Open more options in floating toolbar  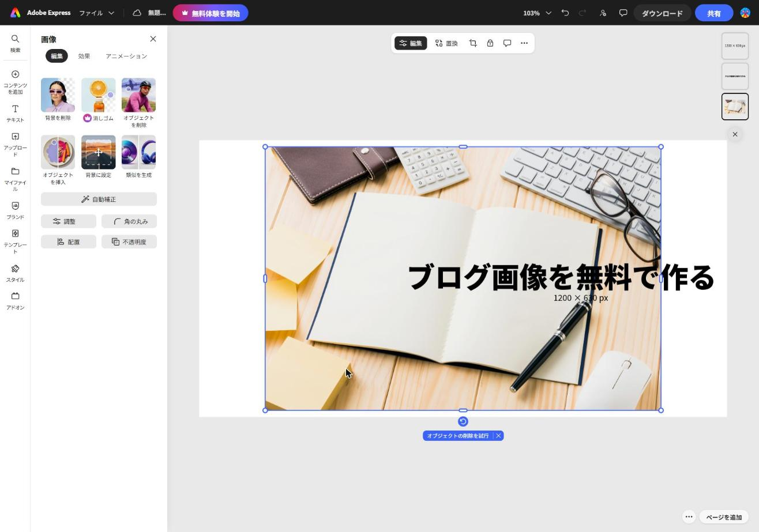tap(524, 43)
